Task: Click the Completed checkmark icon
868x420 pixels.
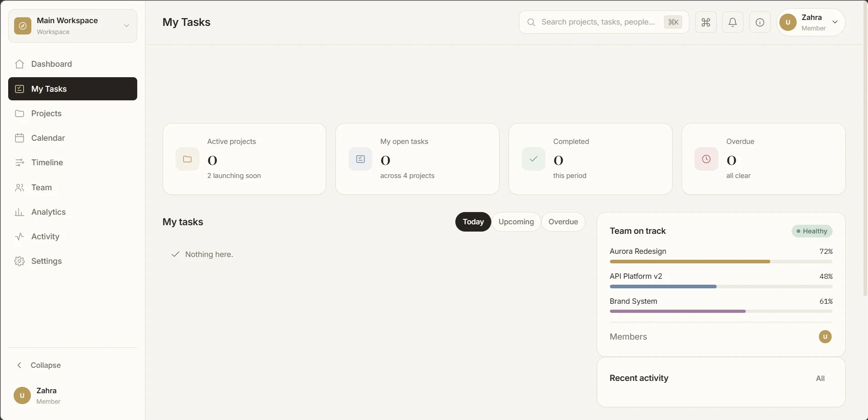Action: 534,159
